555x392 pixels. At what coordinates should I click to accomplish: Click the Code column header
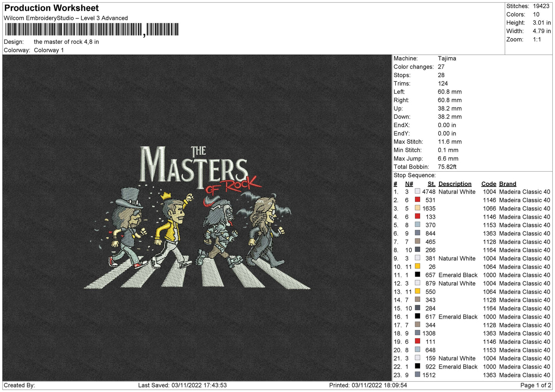click(489, 184)
